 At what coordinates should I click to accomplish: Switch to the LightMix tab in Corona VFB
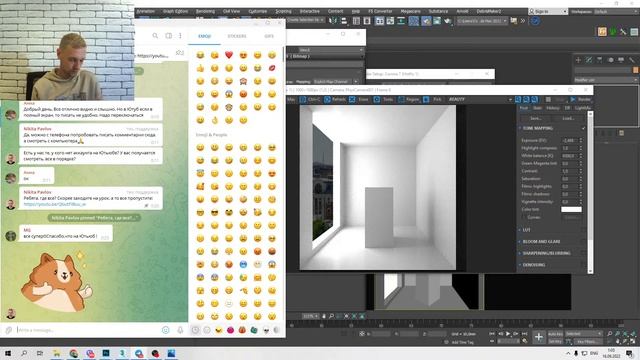tap(582, 108)
